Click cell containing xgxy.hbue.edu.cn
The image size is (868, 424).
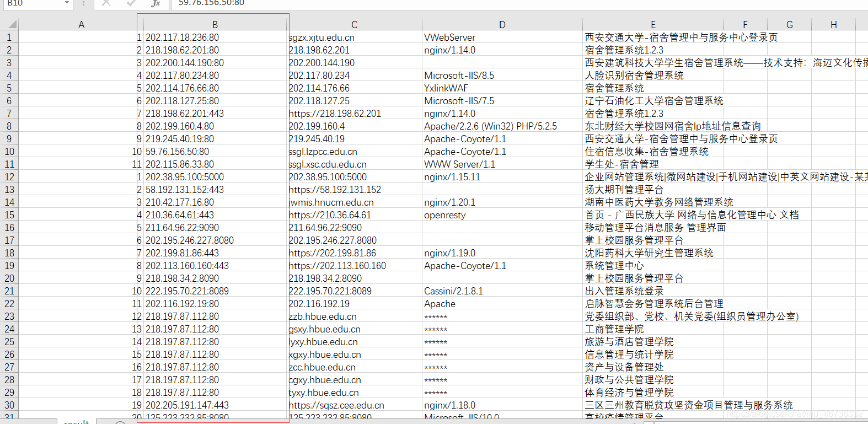355,355
